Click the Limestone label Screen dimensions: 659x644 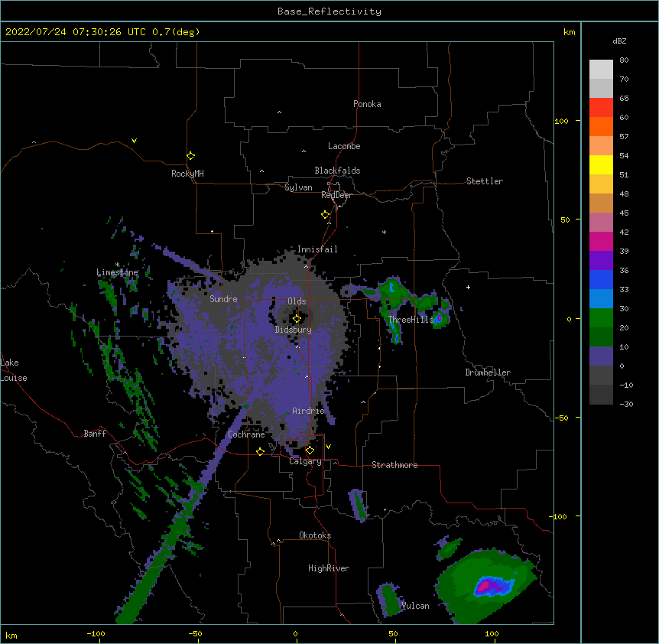coord(117,272)
